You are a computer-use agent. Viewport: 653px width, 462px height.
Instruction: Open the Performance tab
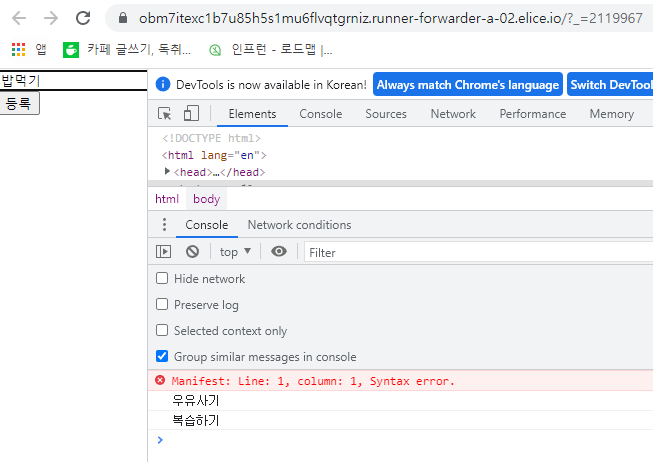click(533, 114)
